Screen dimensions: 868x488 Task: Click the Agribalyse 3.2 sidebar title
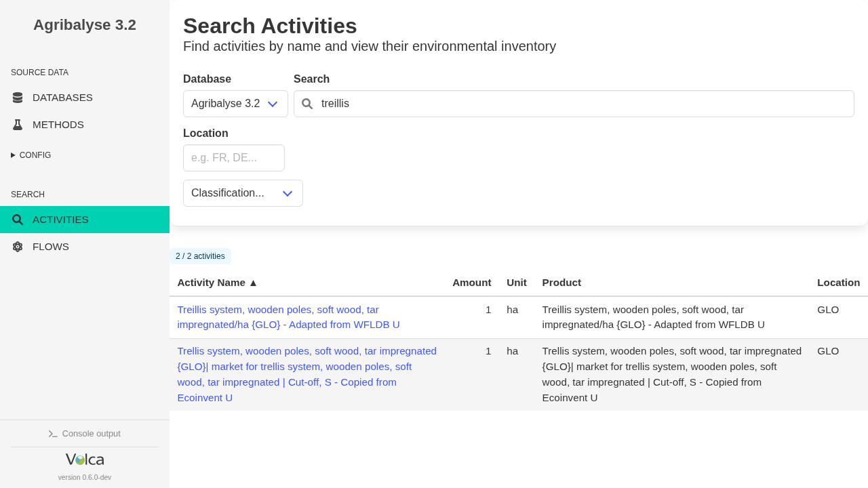point(85,25)
